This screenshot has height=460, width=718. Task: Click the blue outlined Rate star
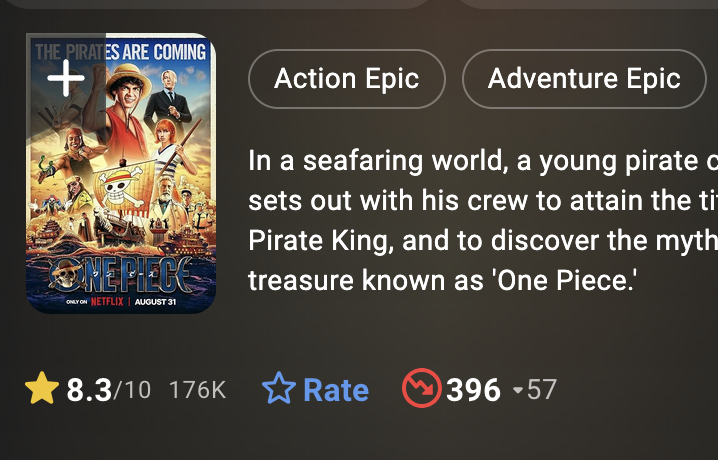[x=279, y=389]
